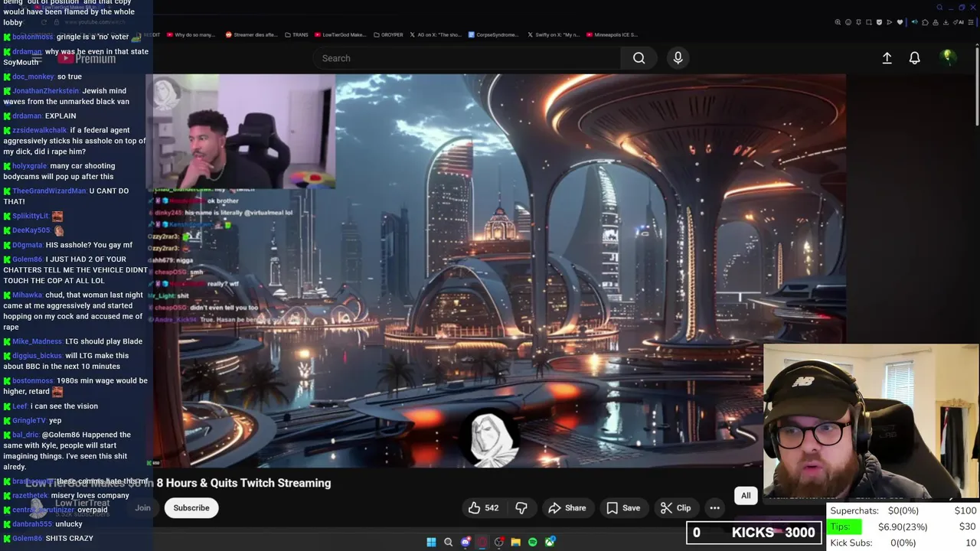Open the YouTube account avatar menu

[x=947, y=57]
